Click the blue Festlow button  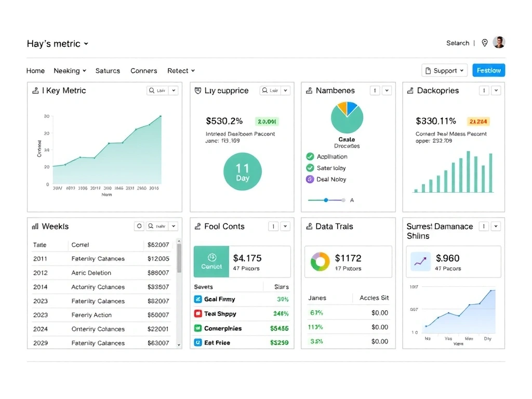tap(488, 70)
